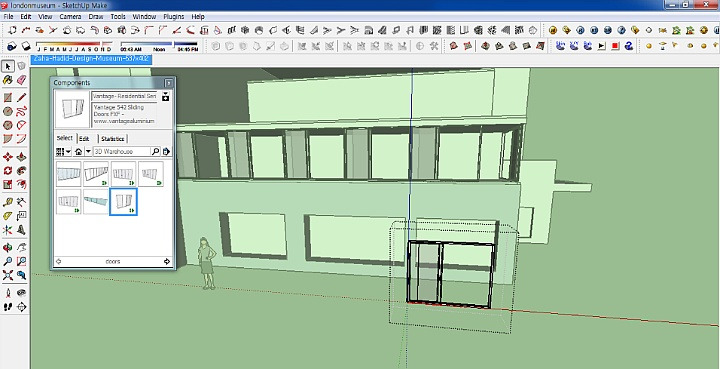Image resolution: width=720 pixels, height=369 pixels.
Task: Open the Plugins menu
Action: (174, 17)
